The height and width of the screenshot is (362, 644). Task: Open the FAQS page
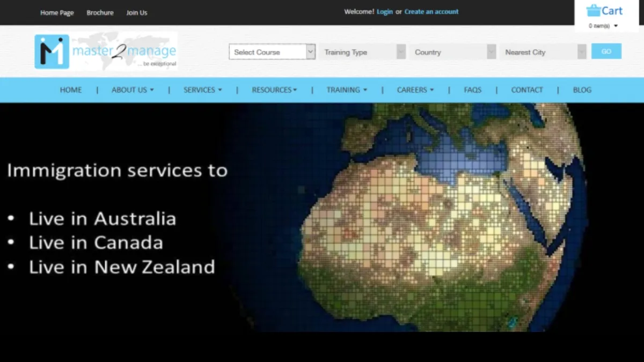pos(473,90)
